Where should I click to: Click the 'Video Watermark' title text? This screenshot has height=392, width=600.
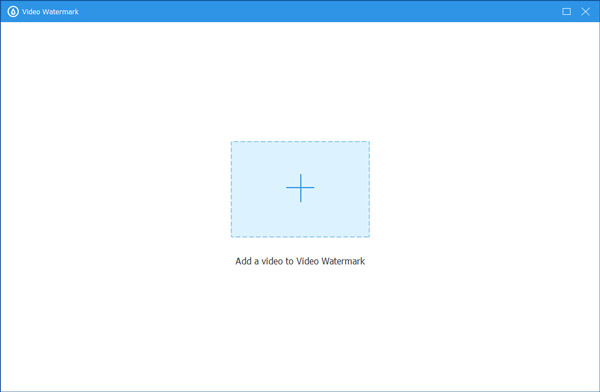pos(50,12)
